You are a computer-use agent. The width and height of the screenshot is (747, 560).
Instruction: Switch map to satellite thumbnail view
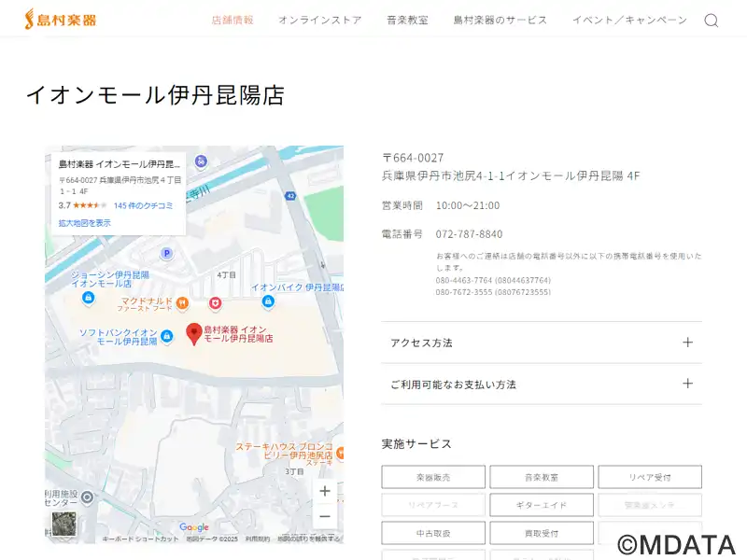63,524
